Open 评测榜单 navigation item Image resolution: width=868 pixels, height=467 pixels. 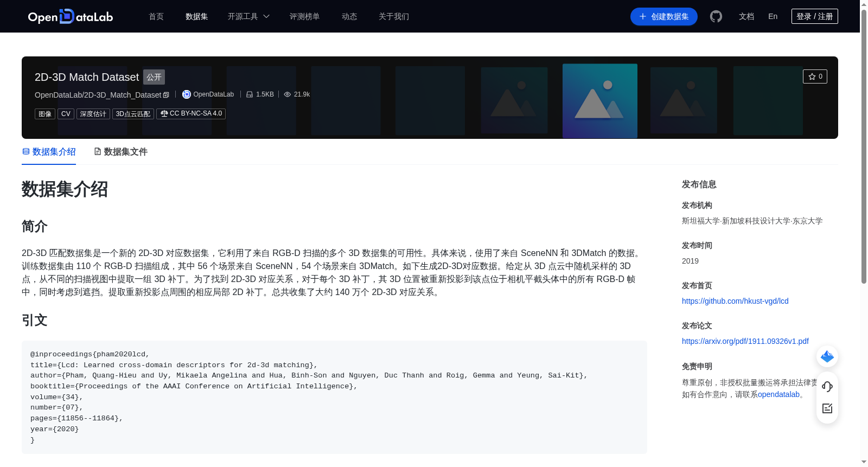305,16
